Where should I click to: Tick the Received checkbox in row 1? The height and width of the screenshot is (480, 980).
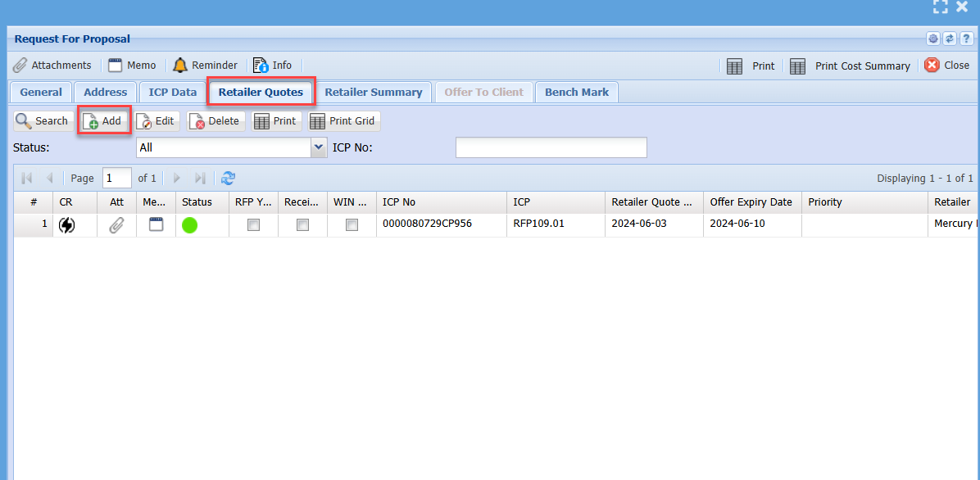pyautogui.click(x=303, y=224)
